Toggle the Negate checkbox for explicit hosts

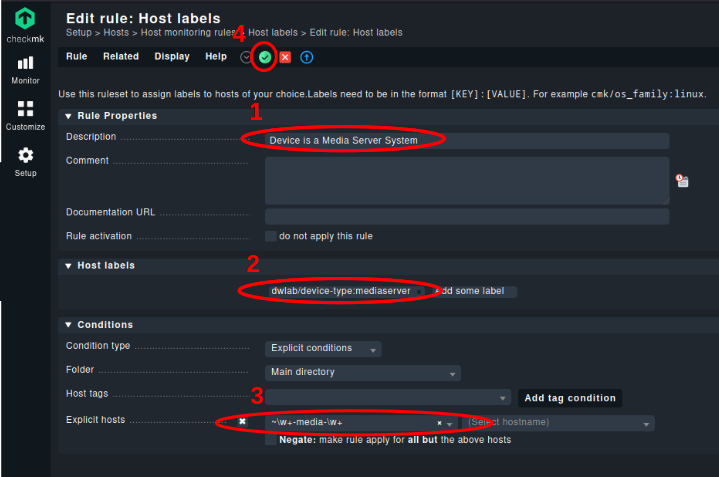coord(271,440)
